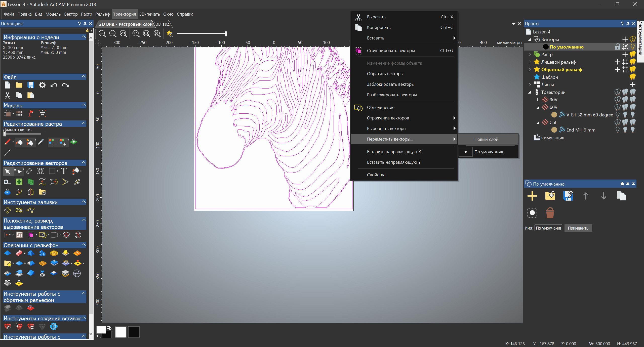Click the move layer up arrow

point(586,196)
